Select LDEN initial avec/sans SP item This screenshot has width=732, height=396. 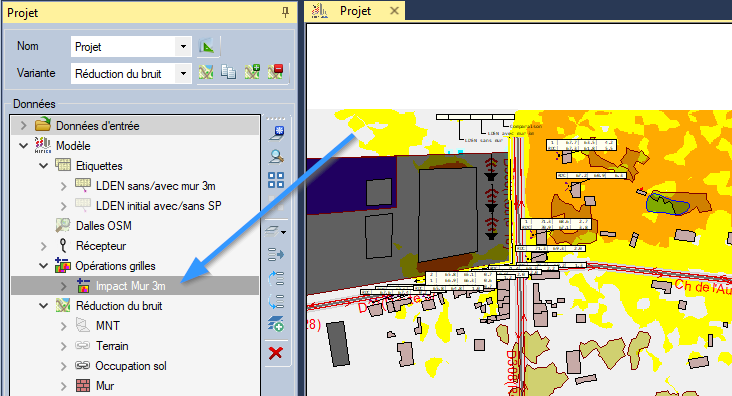click(158, 206)
